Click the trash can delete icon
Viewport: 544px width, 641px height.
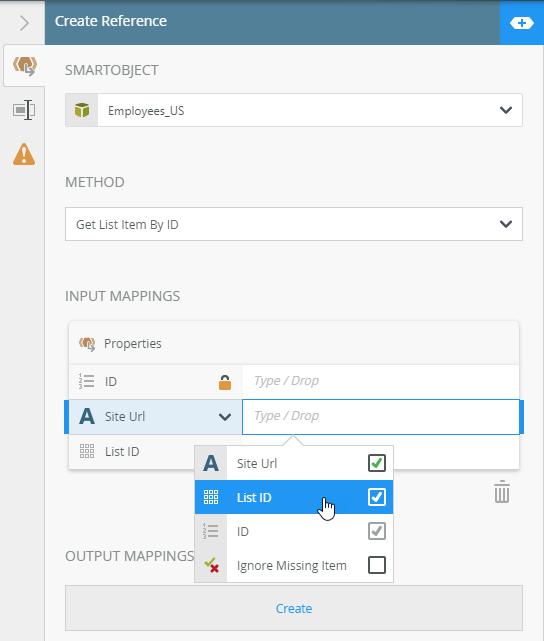click(502, 492)
